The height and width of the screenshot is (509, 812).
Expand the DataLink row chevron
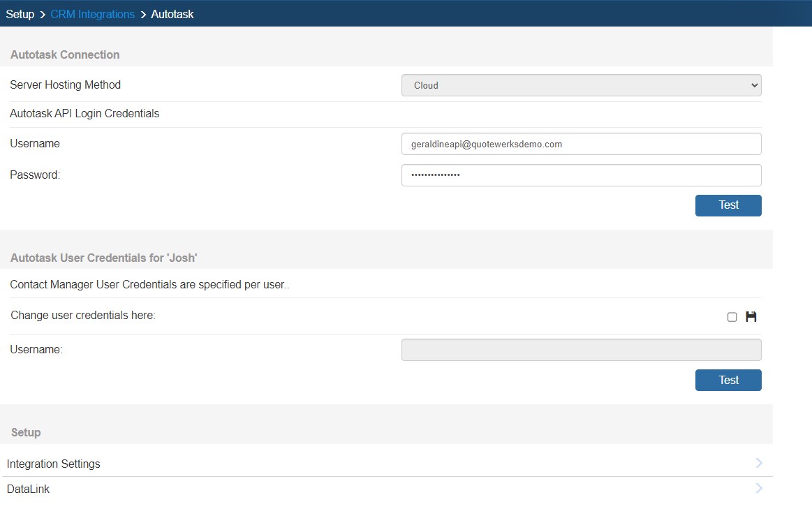coord(759,488)
